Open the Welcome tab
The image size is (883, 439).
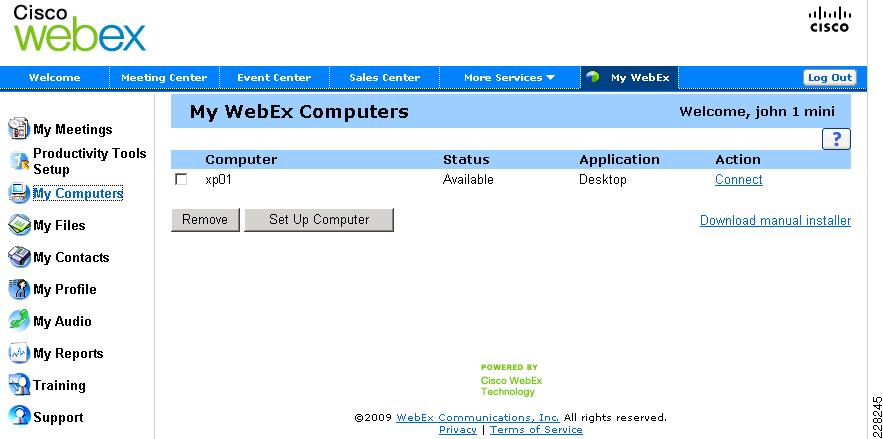[x=54, y=78]
